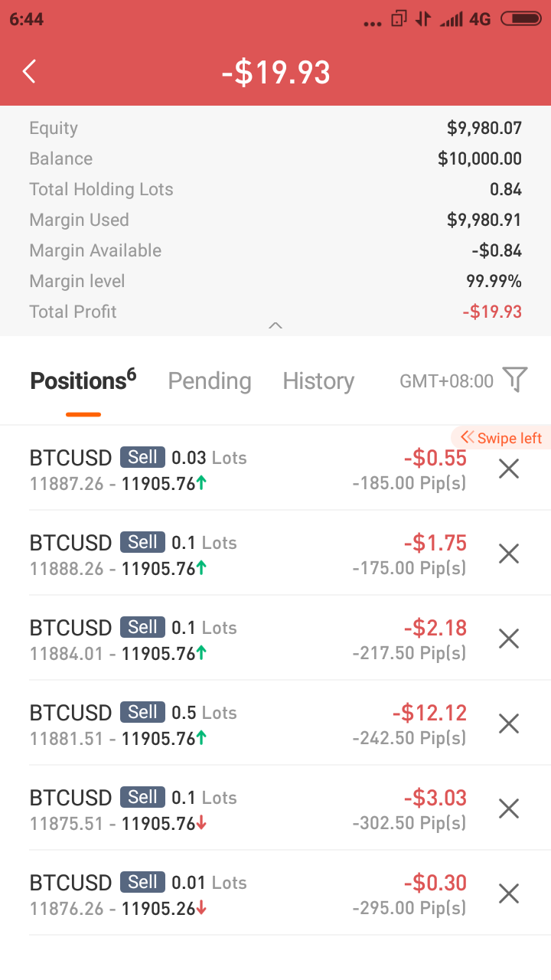Image resolution: width=551 pixels, height=980 pixels.
Task: Collapse the account summary with the chevron
Action: pos(275,326)
